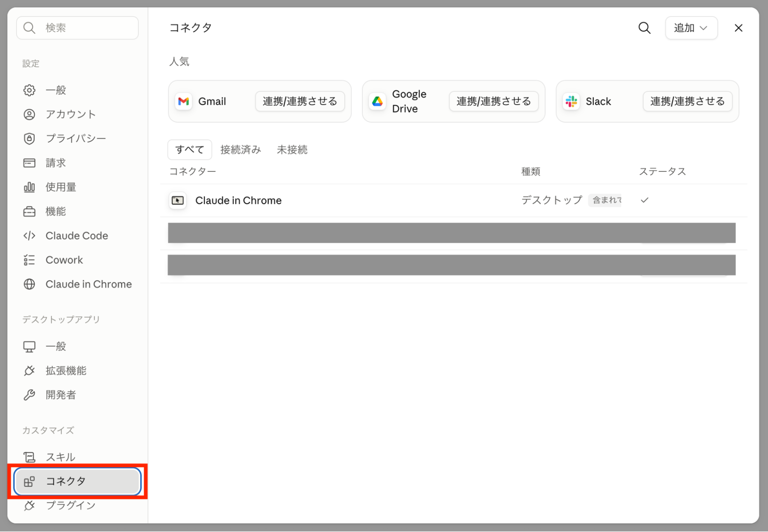Viewport: 768px width, 532px height.
Task: Click the Slack logo icon
Action: coord(571,101)
